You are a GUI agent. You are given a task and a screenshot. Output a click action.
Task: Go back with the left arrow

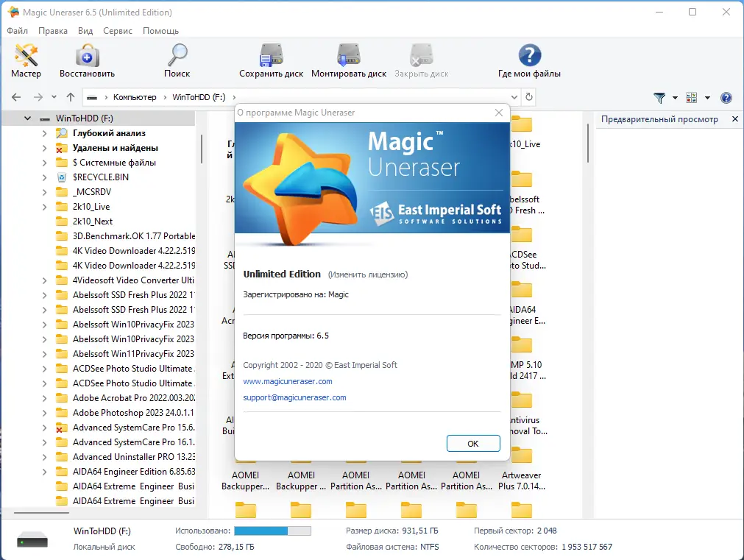[x=16, y=97]
